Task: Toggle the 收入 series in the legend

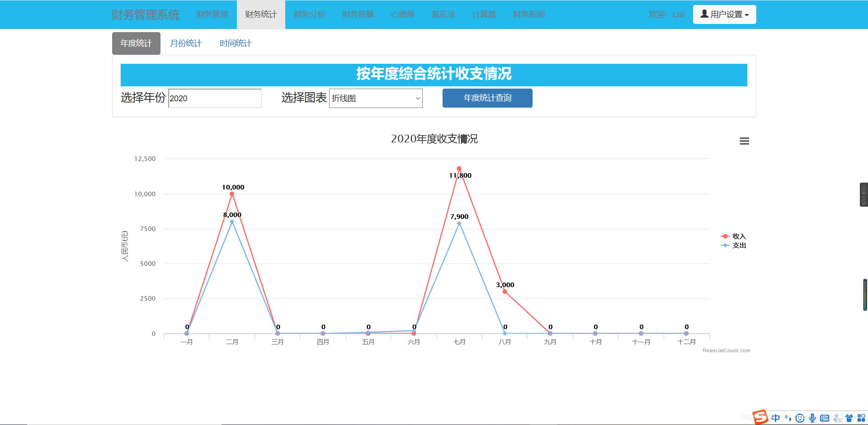Action: point(733,236)
